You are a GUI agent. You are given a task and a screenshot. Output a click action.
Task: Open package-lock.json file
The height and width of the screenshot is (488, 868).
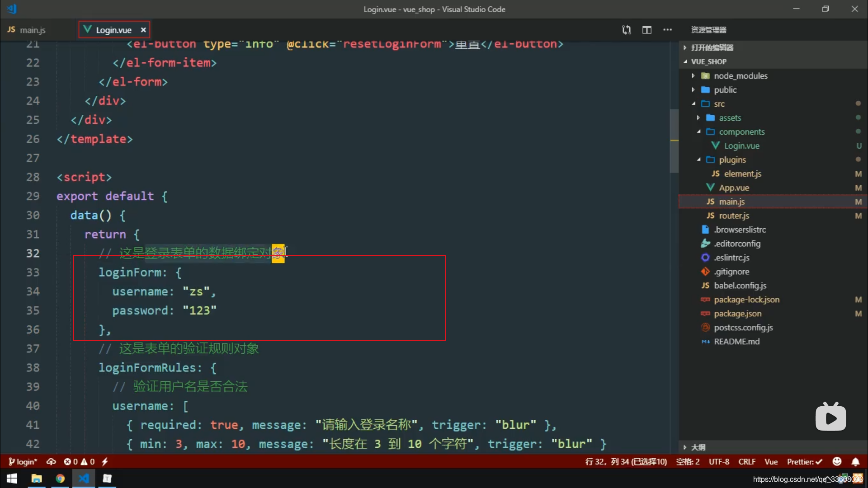pos(746,300)
